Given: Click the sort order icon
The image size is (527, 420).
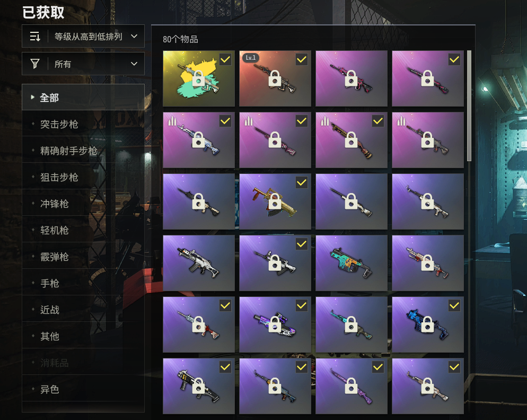Looking at the screenshot, I should (x=35, y=36).
